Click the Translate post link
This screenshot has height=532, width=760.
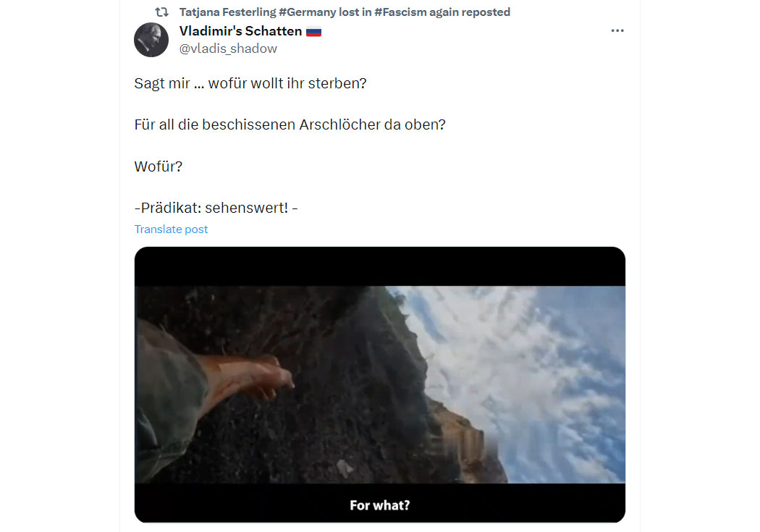tap(171, 229)
